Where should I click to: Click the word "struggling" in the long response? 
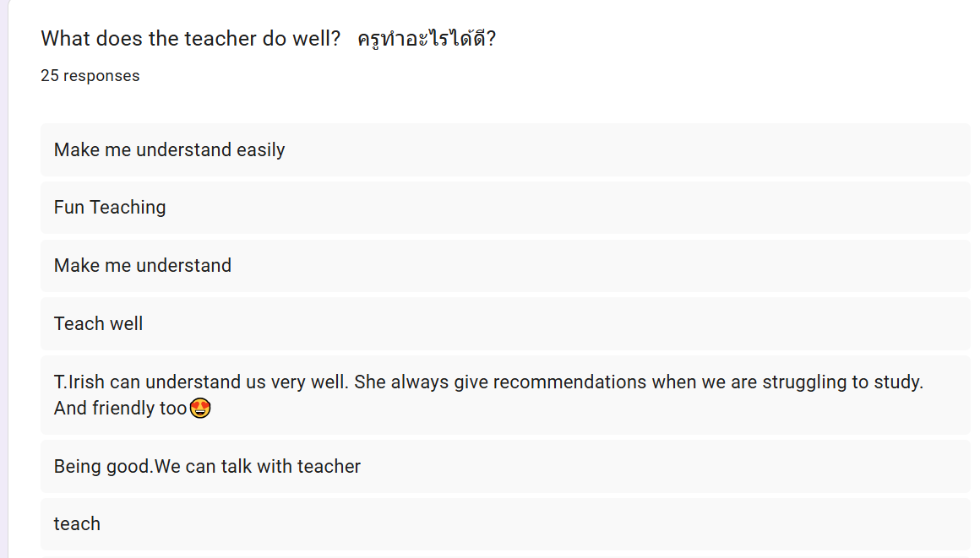(803, 382)
